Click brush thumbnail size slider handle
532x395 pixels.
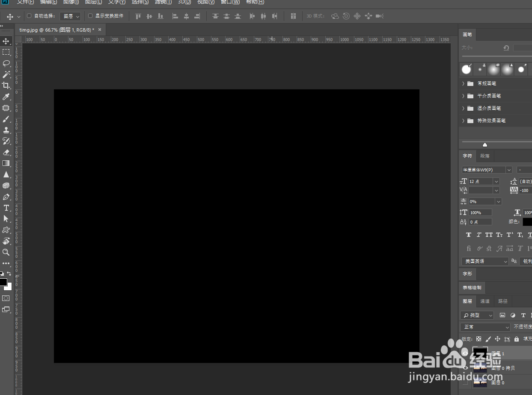pyautogui.click(x=484, y=145)
